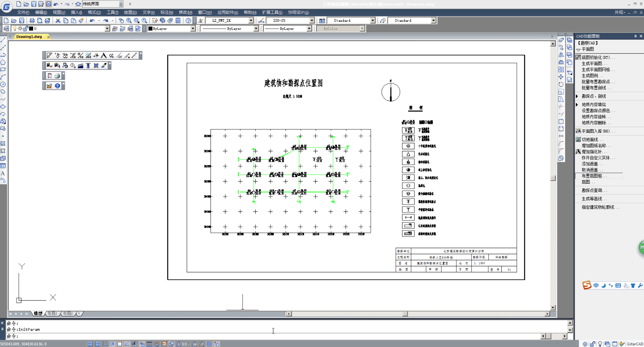
Task: Select the Move tool in modify toolbar
Action: tap(561, 77)
